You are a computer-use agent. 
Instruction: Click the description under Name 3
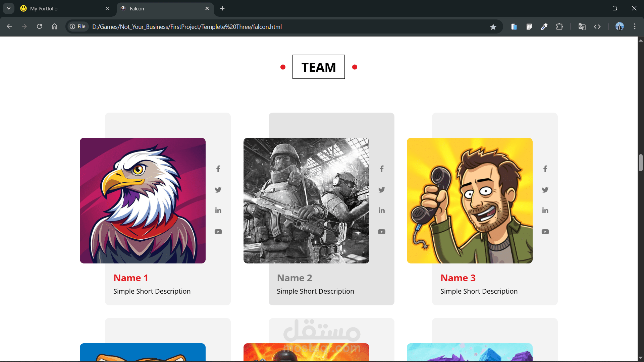pyautogui.click(x=479, y=291)
